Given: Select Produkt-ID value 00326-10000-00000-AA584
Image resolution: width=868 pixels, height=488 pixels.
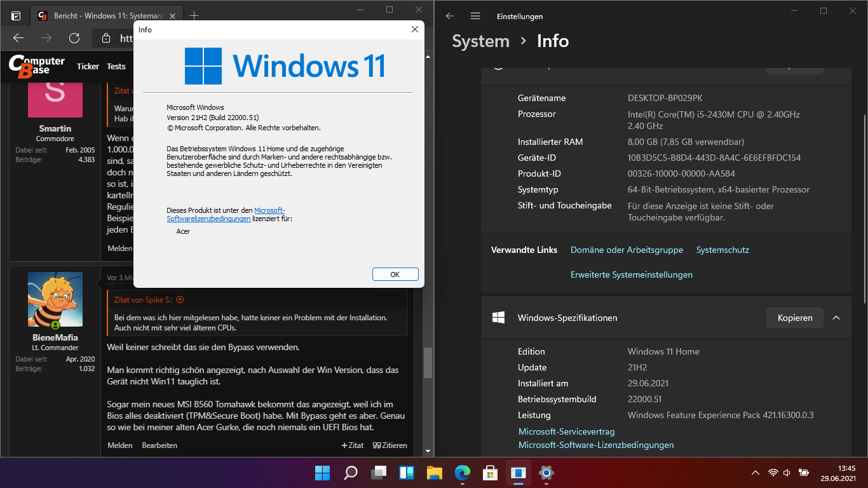Looking at the screenshot, I should pyautogui.click(x=682, y=173).
